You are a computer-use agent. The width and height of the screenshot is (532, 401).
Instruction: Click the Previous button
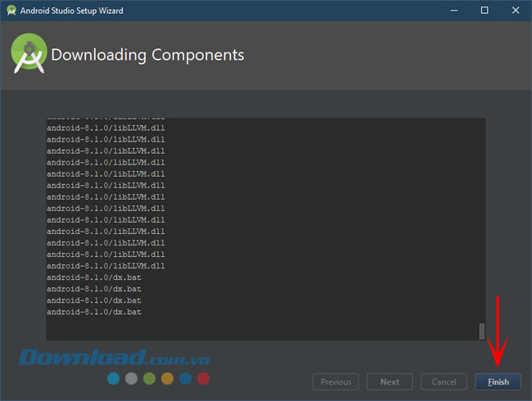point(336,382)
